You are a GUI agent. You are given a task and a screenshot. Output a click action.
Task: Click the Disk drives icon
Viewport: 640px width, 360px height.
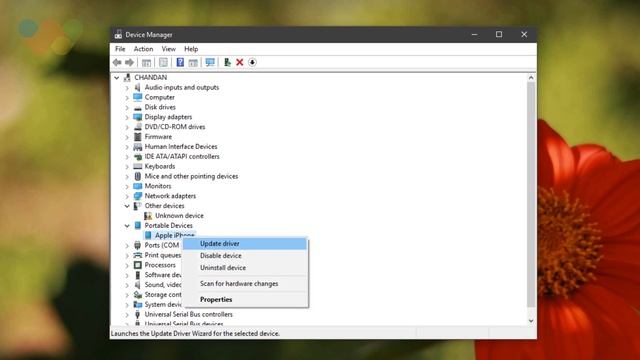[138, 107]
